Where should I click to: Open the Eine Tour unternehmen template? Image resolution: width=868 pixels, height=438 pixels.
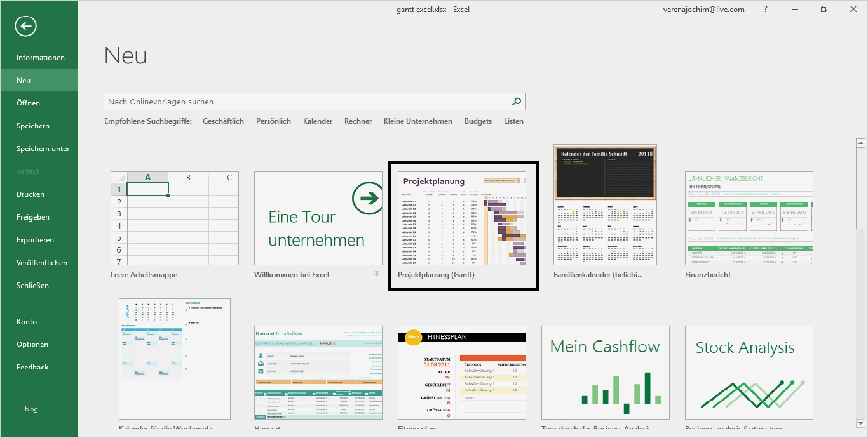coord(318,218)
